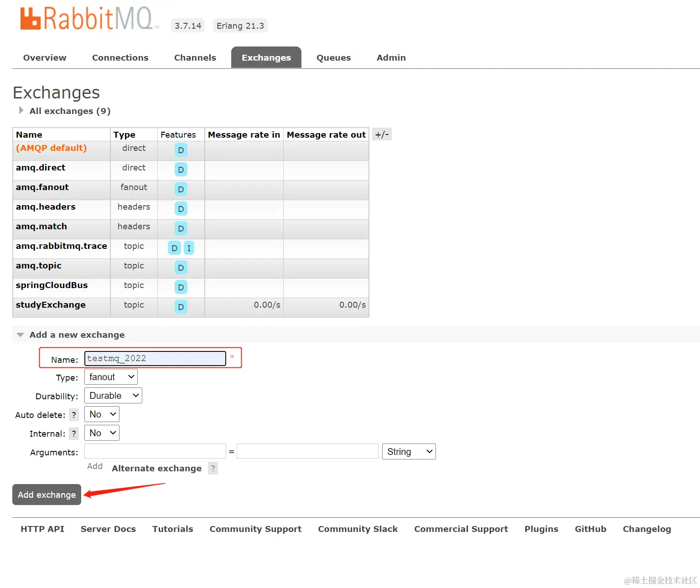Select the Exchanges tab

point(266,57)
